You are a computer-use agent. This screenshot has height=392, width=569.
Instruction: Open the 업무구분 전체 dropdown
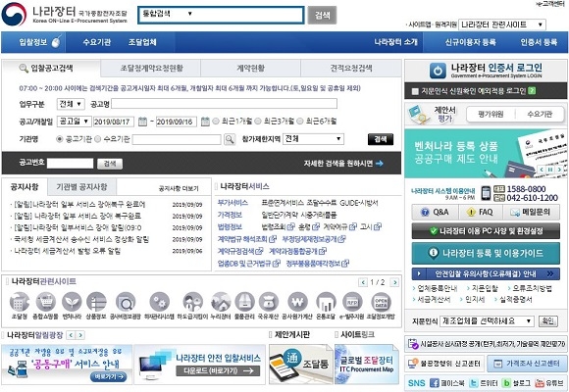(71, 104)
